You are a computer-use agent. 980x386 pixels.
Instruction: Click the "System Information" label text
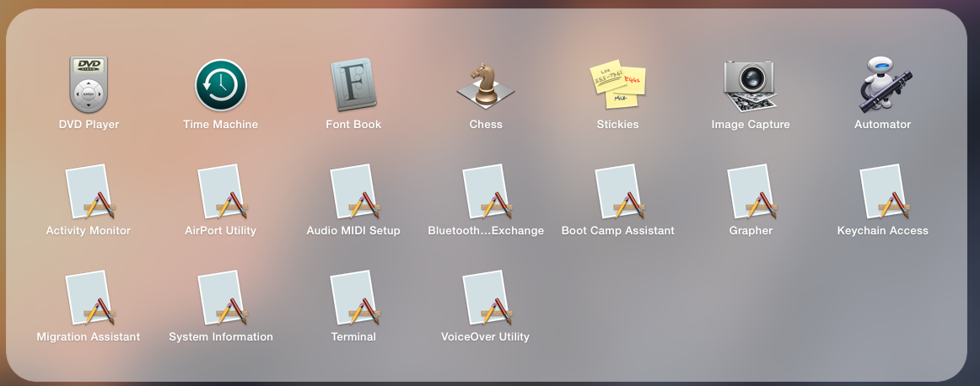click(221, 336)
